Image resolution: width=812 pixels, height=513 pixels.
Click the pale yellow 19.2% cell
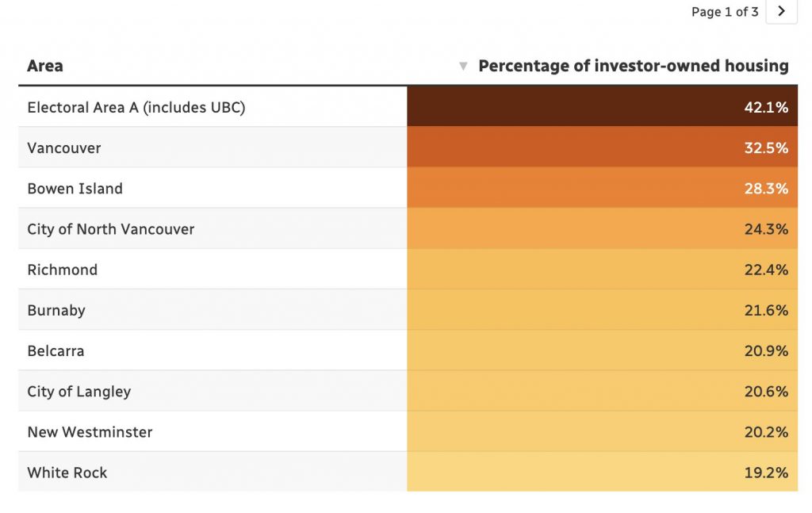[x=603, y=473]
